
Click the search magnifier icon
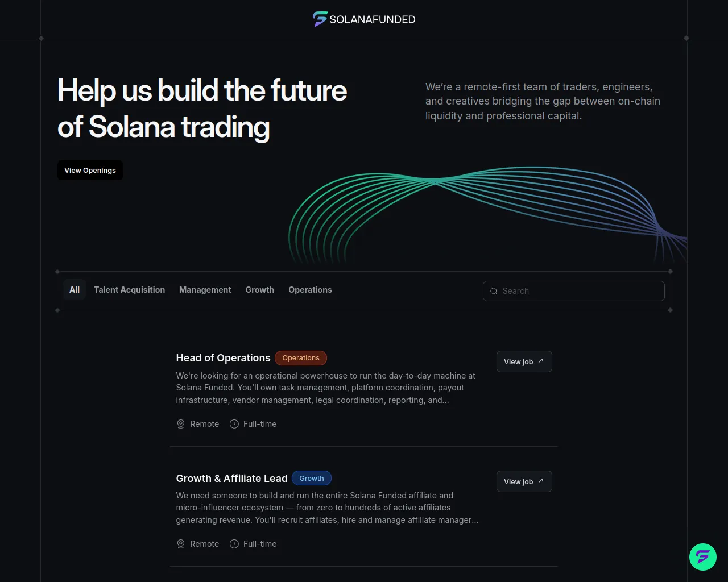pos(494,291)
